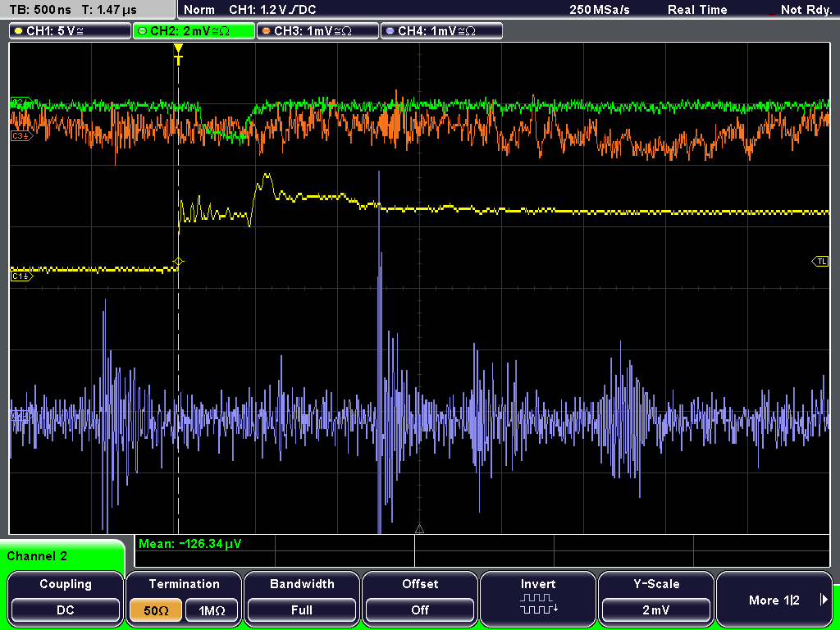
Task: Click the CH1: 1.2 V trigger source readout
Action: (272, 10)
